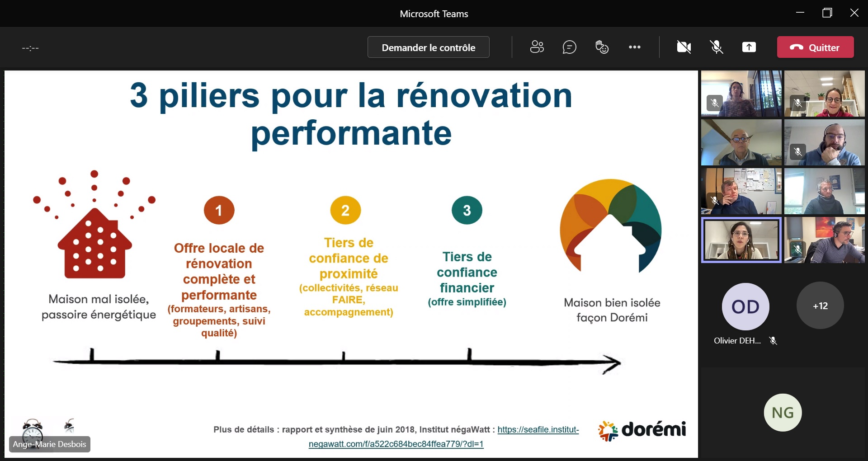Screen dimensions: 868x461
Task: Select the top-left participant video tile
Action: coord(741,94)
